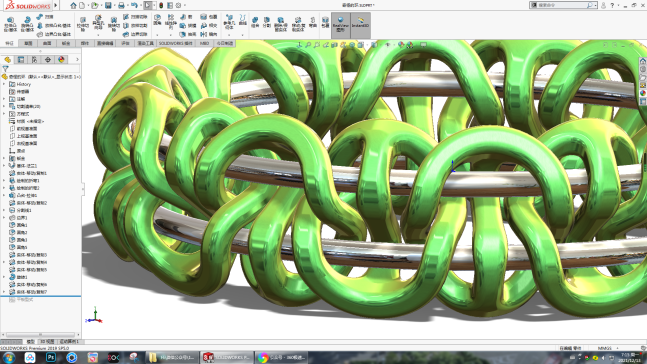The height and width of the screenshot is (364, 647).
Task: Open the DisplayManager color ball tab
Action: (61, 60)
